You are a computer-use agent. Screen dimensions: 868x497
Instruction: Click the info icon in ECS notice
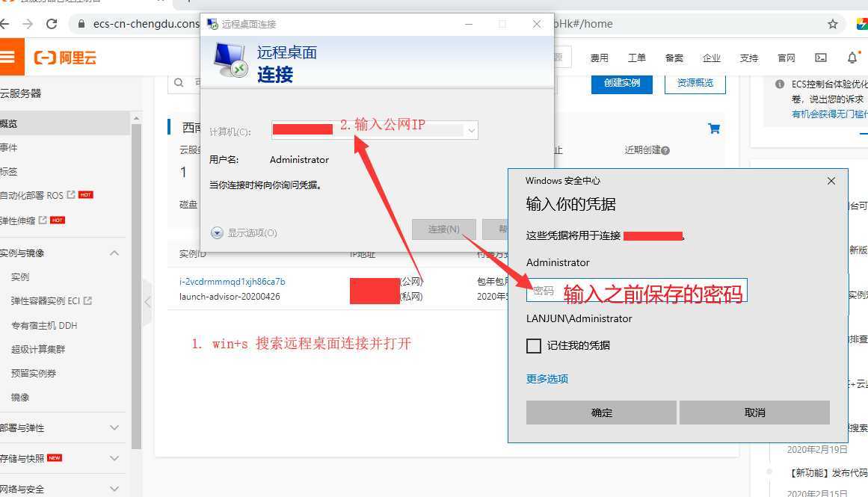(780, 84)
